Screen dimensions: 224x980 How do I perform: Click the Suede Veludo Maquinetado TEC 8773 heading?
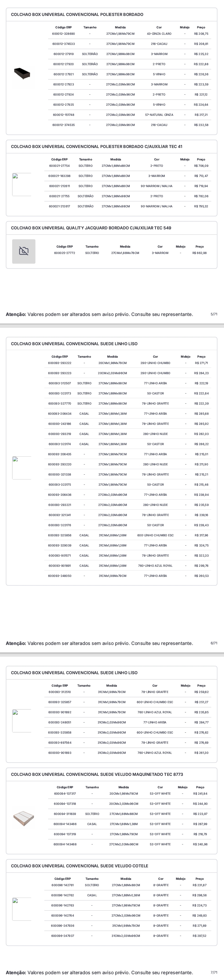coord(97,774)
